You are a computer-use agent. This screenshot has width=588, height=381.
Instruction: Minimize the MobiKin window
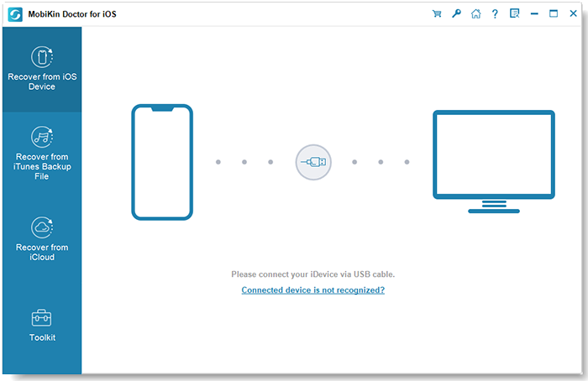pos(534,14)
